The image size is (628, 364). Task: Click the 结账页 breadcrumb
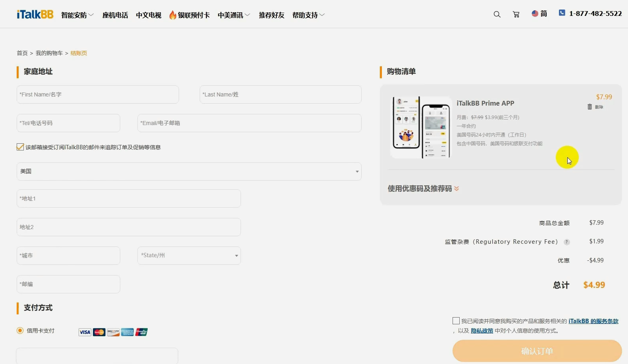coord(79,53)
